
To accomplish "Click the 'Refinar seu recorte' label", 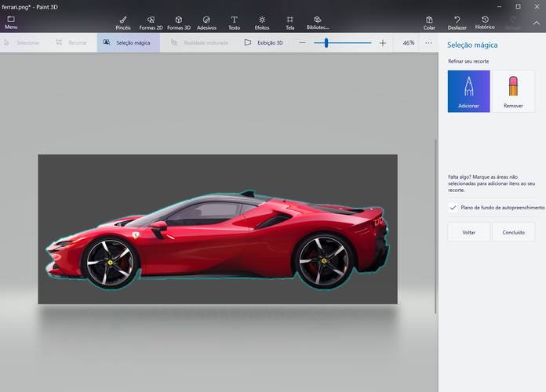I will pos(468,61).
